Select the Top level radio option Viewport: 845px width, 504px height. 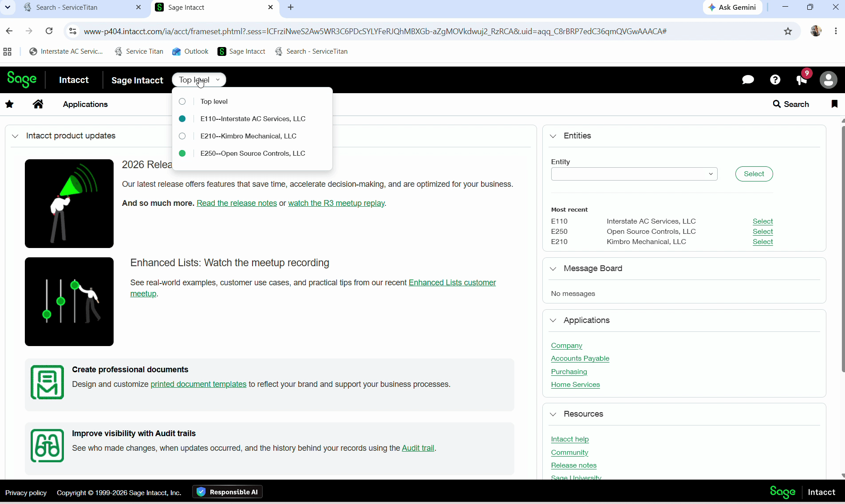click(x=182, y=102)
